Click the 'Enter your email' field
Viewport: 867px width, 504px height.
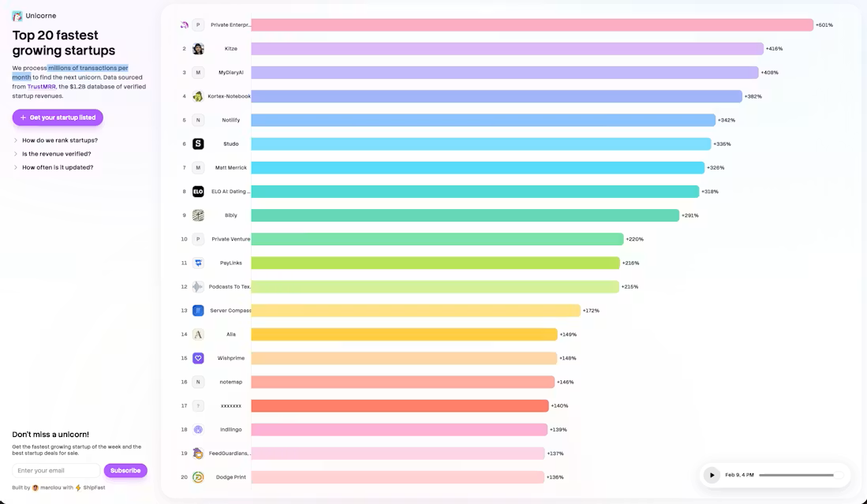[x=56, y=471]
